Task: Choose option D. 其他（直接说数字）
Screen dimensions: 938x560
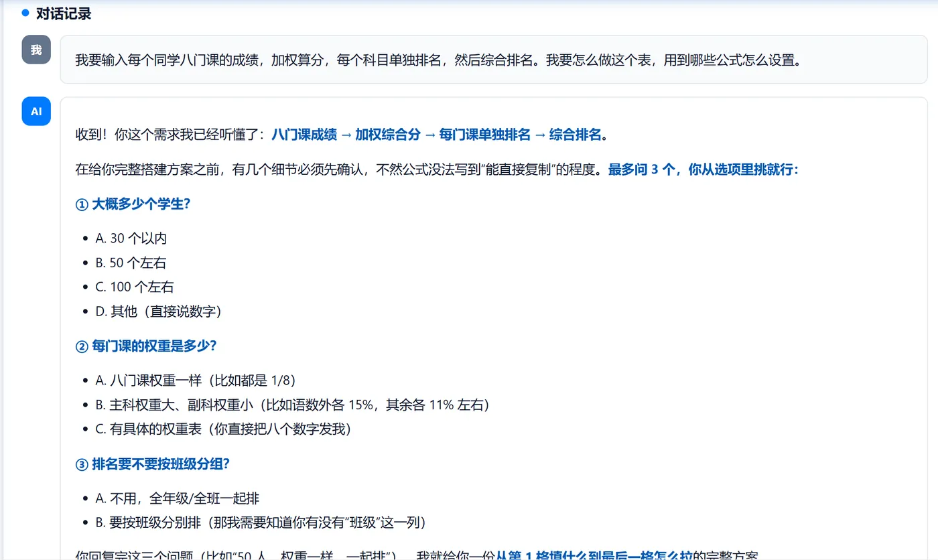Action: (x=159, y=311)
